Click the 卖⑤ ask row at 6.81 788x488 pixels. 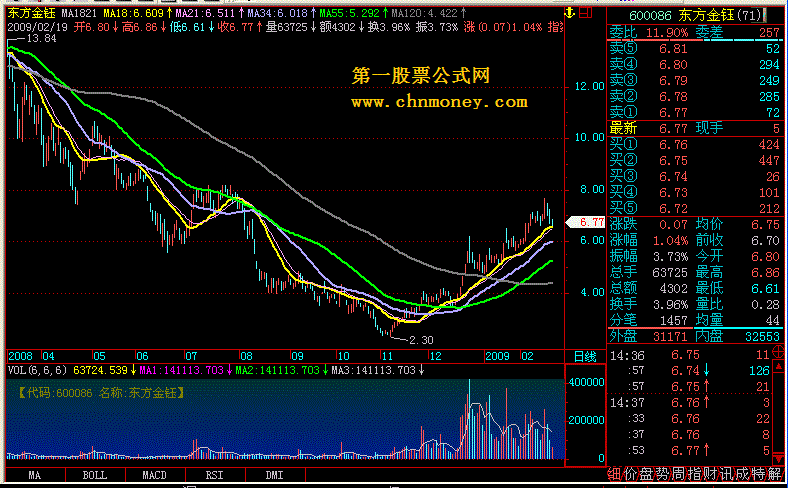click(695, 48)
